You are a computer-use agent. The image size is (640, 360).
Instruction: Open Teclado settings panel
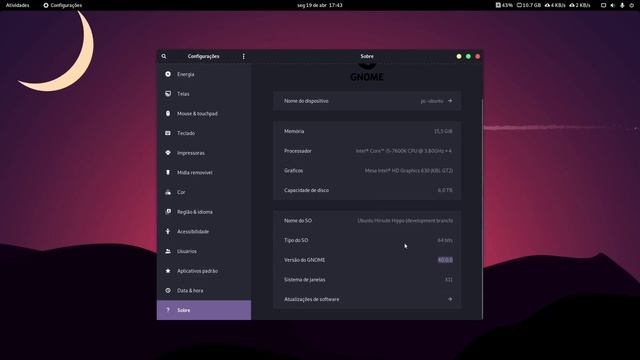(204, 133)
